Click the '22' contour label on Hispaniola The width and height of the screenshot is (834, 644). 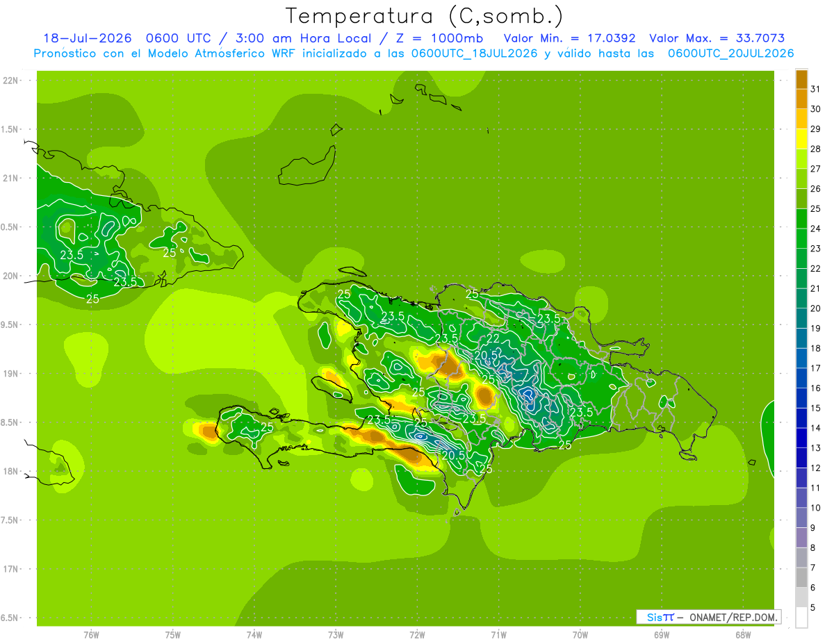point(493,339)
